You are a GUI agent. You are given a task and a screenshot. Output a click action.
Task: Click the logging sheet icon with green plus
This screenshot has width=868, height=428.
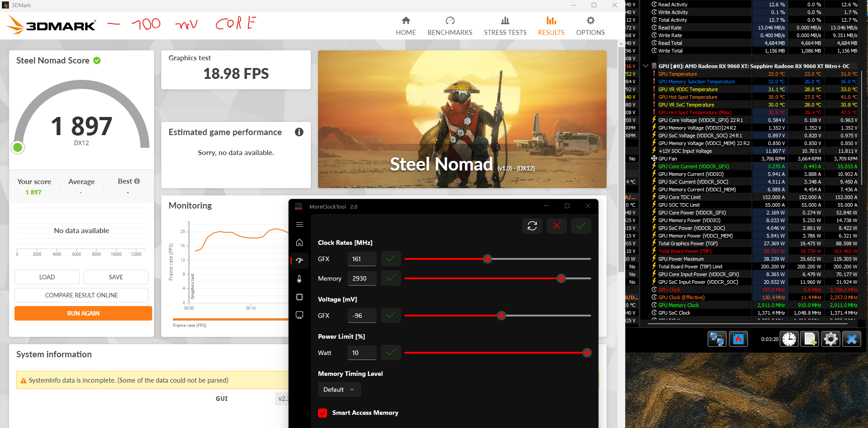810,339
